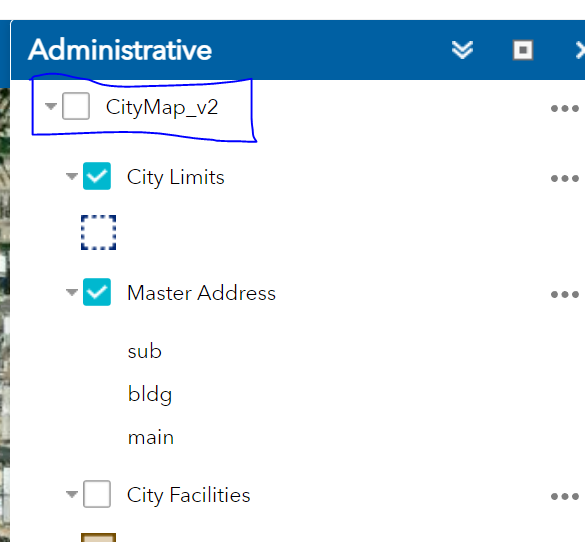This screenshot has width=585, height=542.
Task: Select the bldg legend entry
Action: tap(150, 395)
